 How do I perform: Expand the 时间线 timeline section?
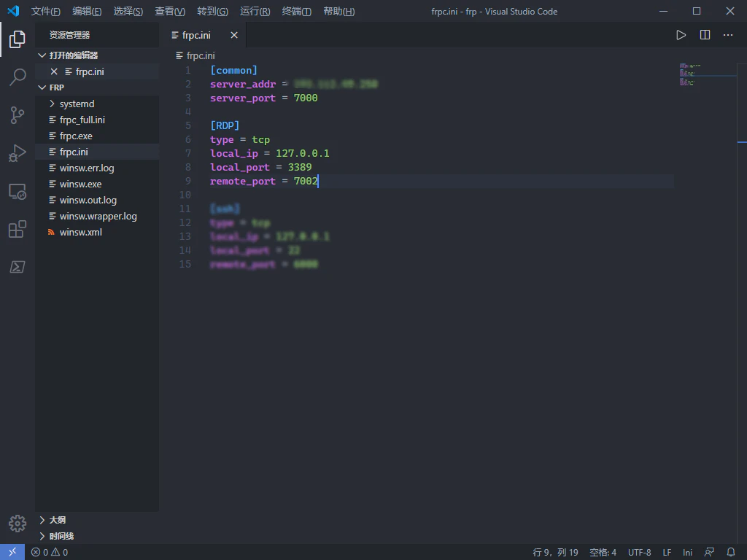click(61, 536)
